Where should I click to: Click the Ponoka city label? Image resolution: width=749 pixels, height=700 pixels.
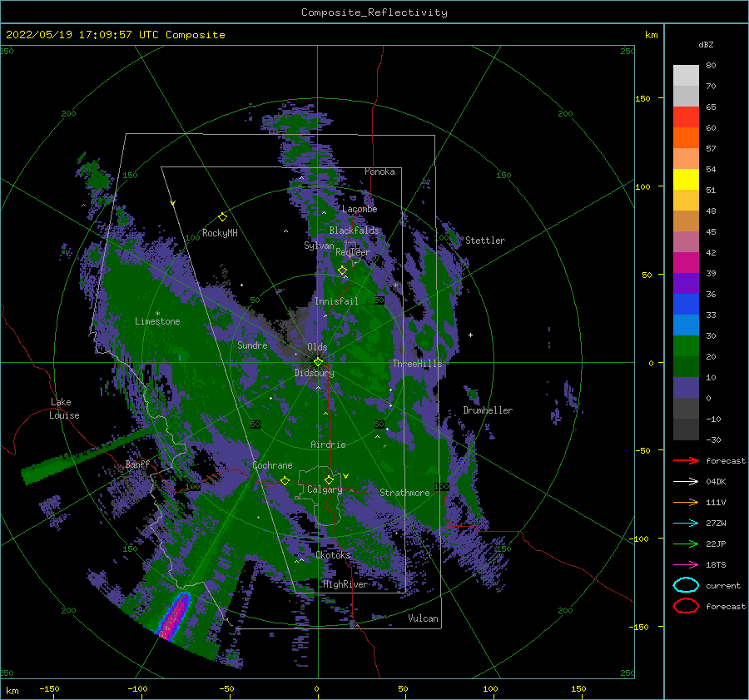pyautogui.click(x=379, y=171)
